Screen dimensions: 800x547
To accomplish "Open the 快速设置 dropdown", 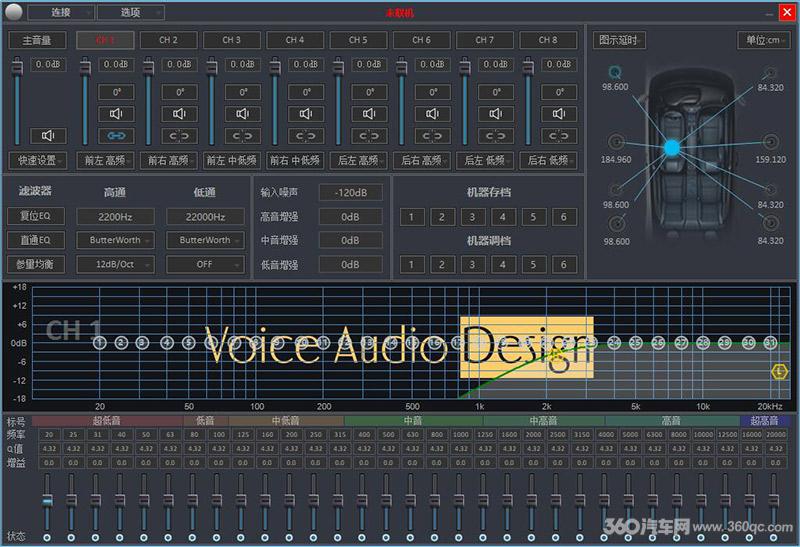I will [38, 160].
